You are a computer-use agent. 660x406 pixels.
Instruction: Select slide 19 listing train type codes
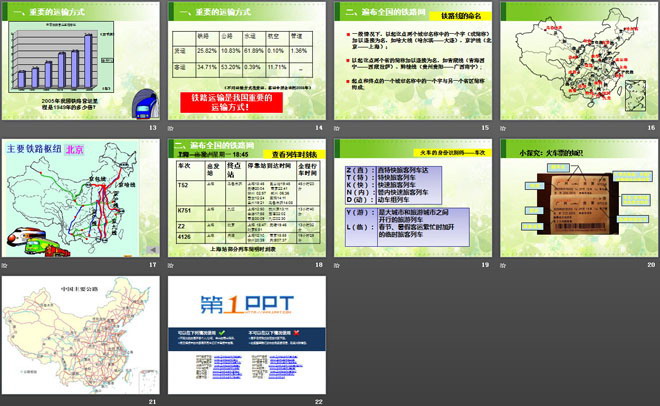pyautogui.click(x=413, y=198)
